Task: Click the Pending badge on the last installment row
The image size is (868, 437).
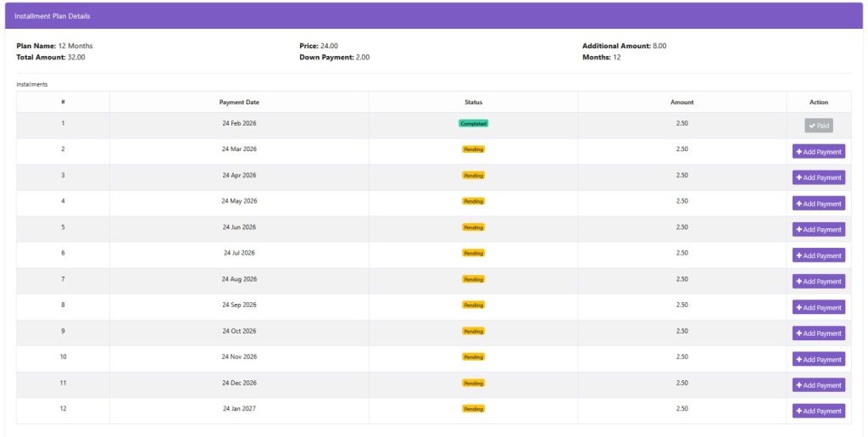Action: click(473, 409)
